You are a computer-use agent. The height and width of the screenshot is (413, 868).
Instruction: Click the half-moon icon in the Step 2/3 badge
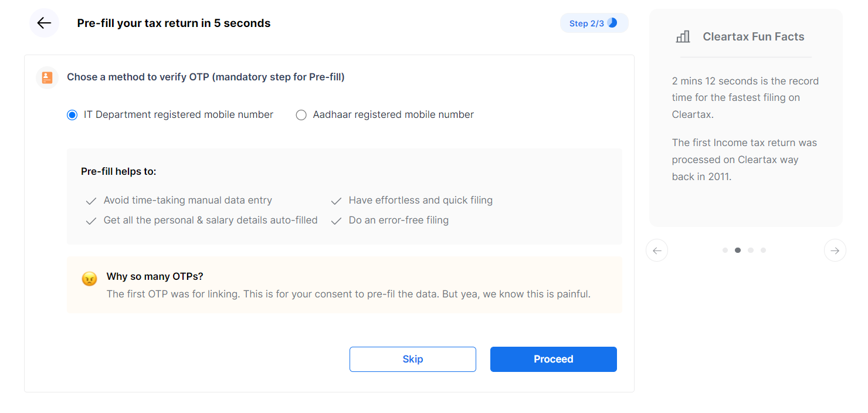613,23
